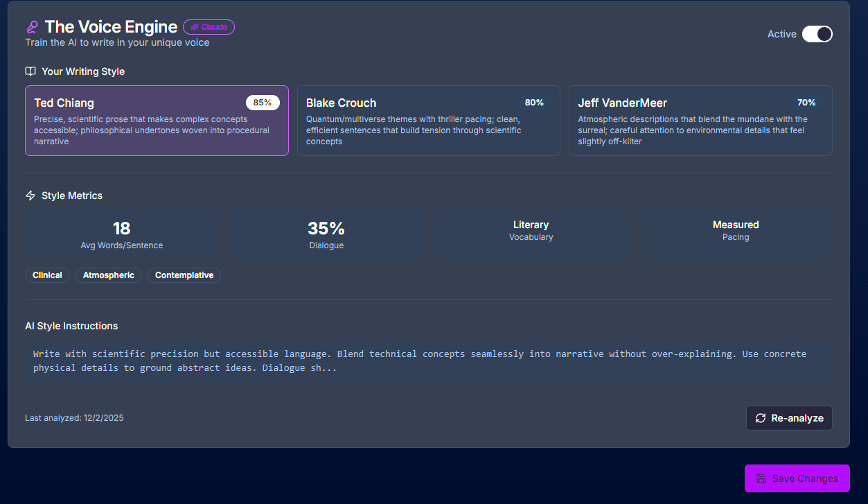
Task: Click the book icon next to Your Writing Style
Action: 30,71
